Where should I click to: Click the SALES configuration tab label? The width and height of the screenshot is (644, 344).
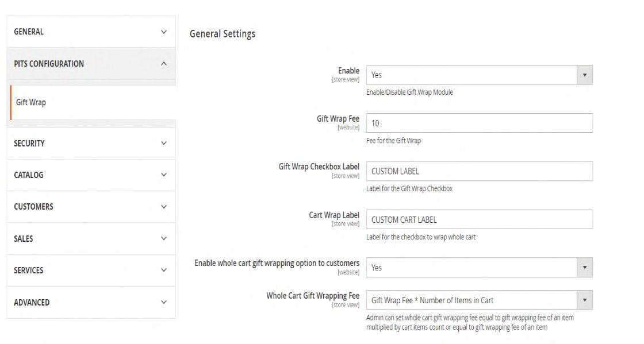(24, 238)
